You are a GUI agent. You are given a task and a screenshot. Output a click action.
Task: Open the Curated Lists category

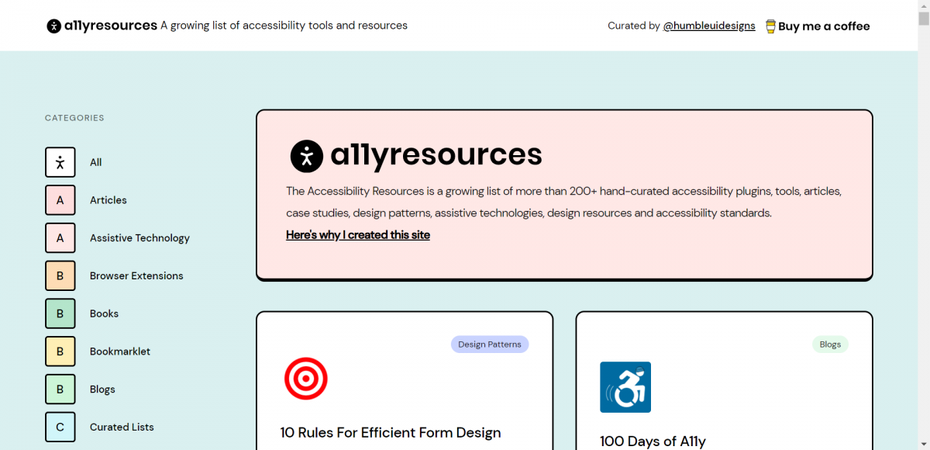122,427
